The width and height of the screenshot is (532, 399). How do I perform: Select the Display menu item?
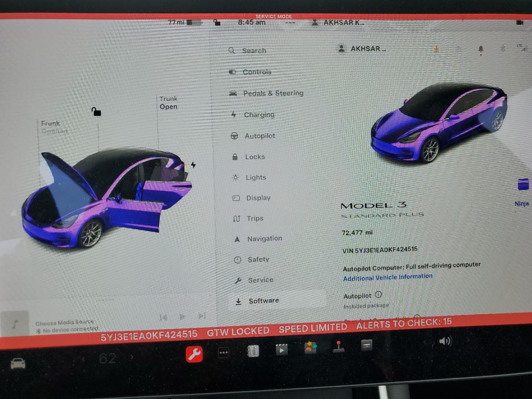[x=251, y=198]
